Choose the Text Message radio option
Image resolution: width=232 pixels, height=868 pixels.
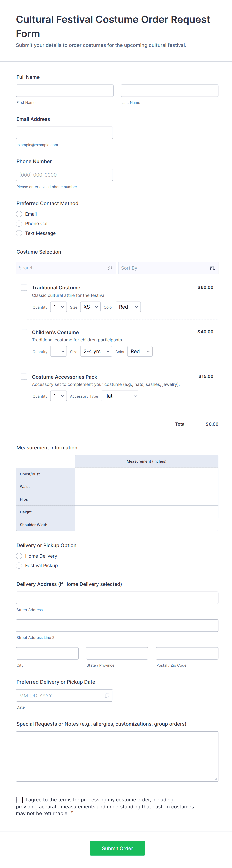point(19,233)
